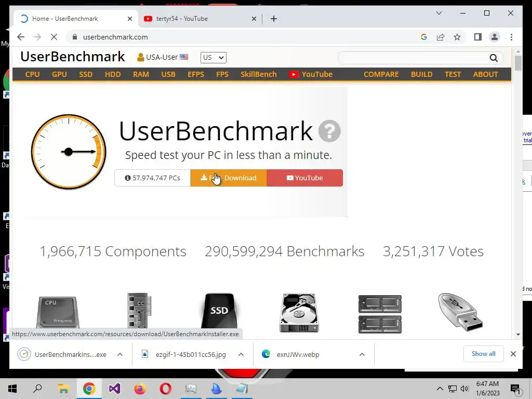Open the ezgif-1-45b011cc56.jpg downloaded file
532x399 pixels.
pyautogui.click(x=191, y=354)
